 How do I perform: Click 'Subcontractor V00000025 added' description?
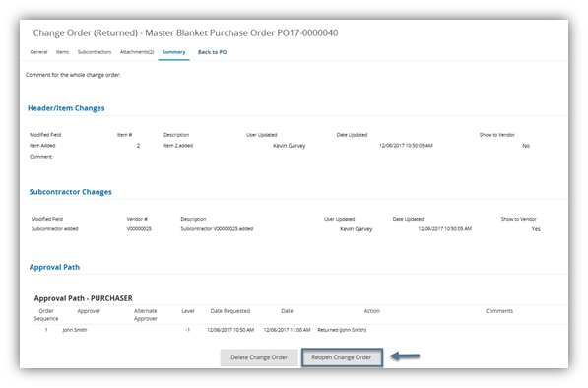click(217, 229)
